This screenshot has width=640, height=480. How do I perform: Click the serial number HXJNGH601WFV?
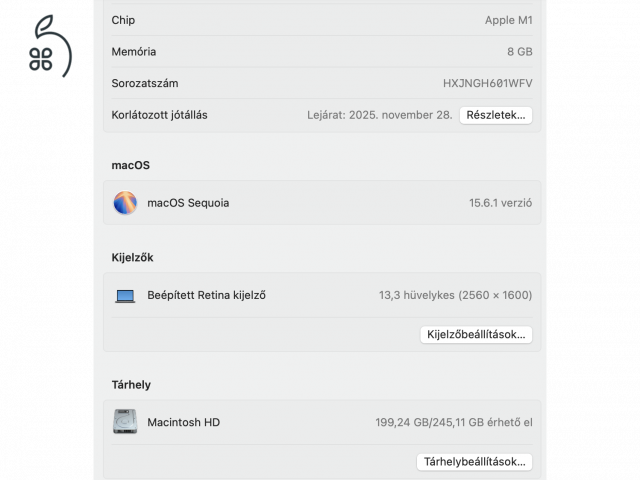[x=487, y=84]
